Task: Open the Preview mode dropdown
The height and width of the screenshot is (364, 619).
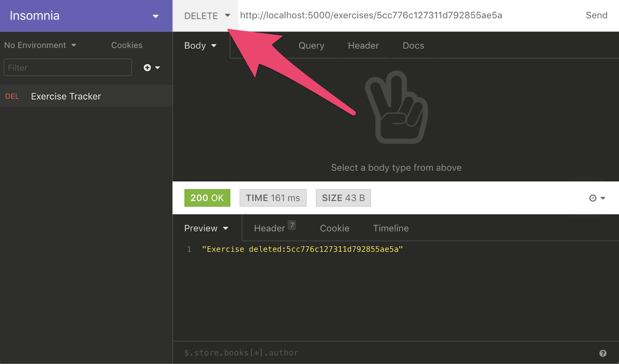Action: (206, 228)
